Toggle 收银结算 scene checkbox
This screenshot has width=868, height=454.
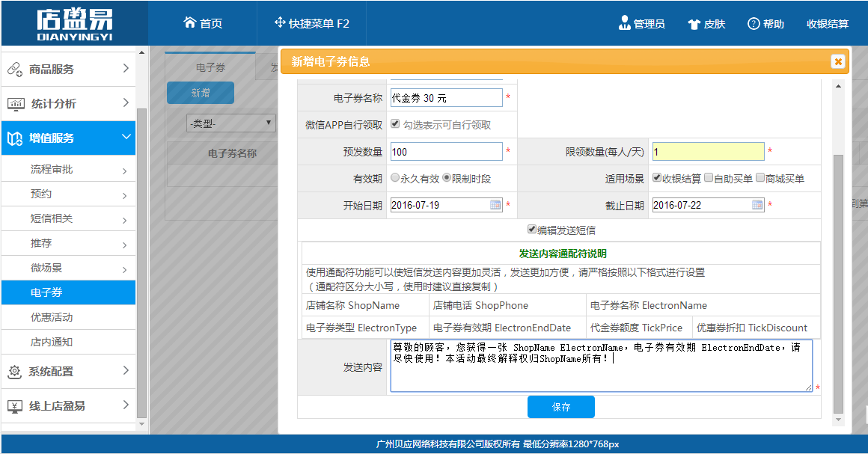point(656,178)
